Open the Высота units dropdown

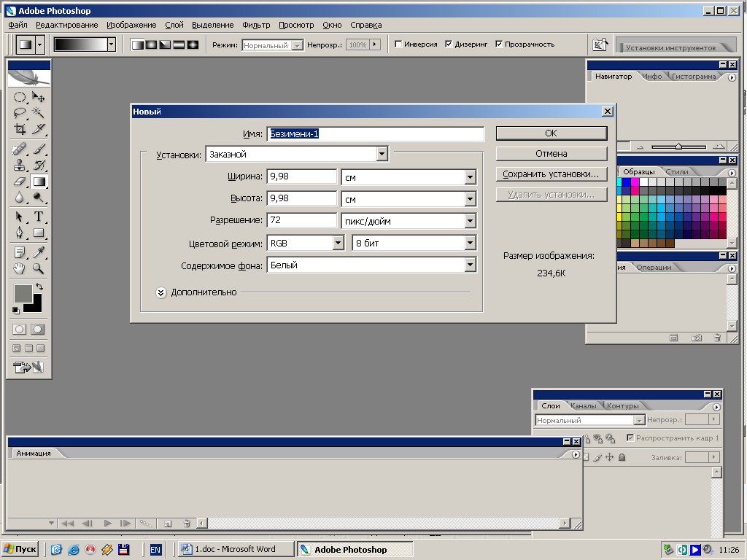pos(470,199)
